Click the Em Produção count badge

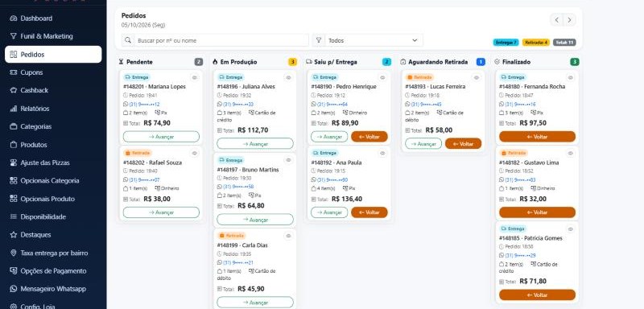tap(292, 62)
